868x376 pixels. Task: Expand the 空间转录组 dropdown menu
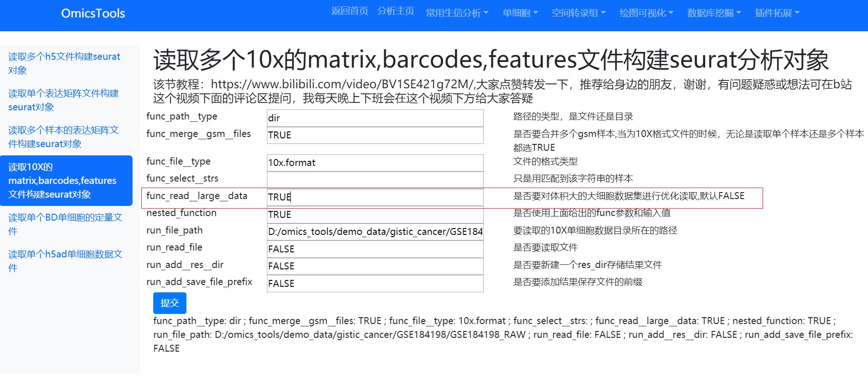point(579,13)
